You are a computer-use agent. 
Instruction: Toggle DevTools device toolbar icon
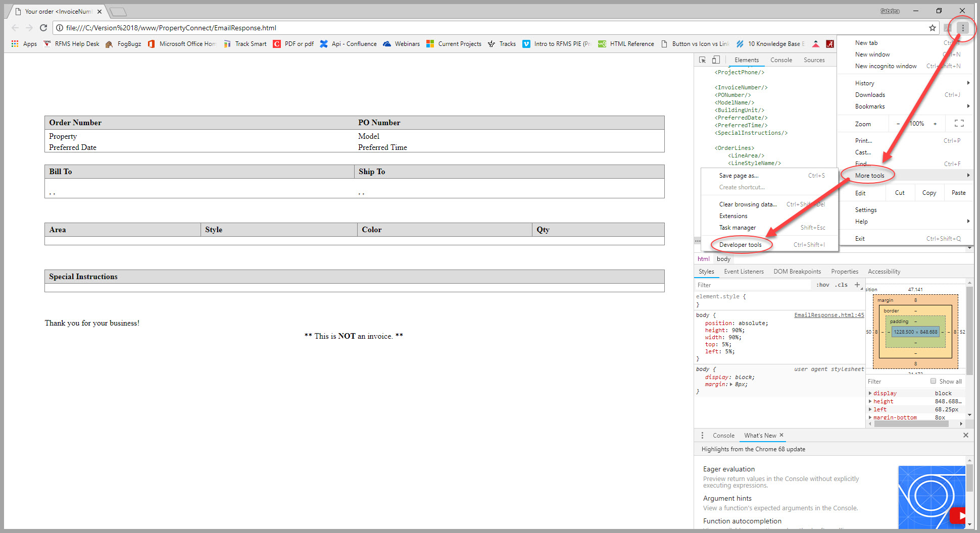[716, 60]
